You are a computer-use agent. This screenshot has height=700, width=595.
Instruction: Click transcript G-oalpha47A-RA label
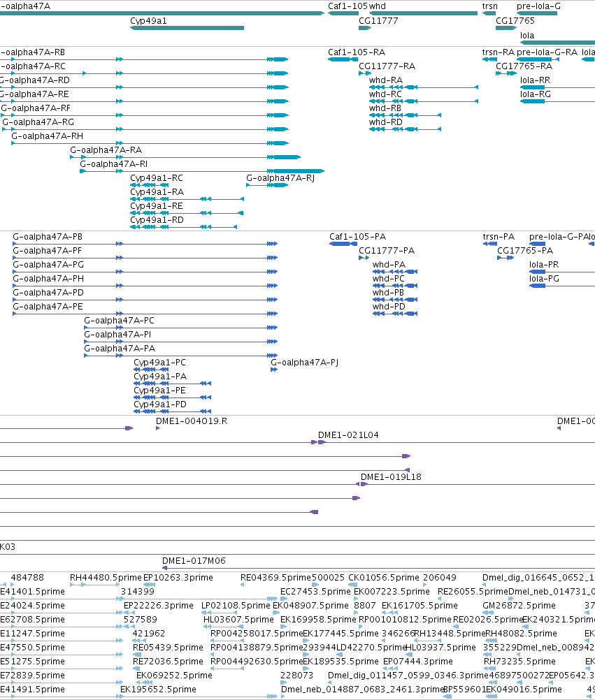[x=106, y=150]
